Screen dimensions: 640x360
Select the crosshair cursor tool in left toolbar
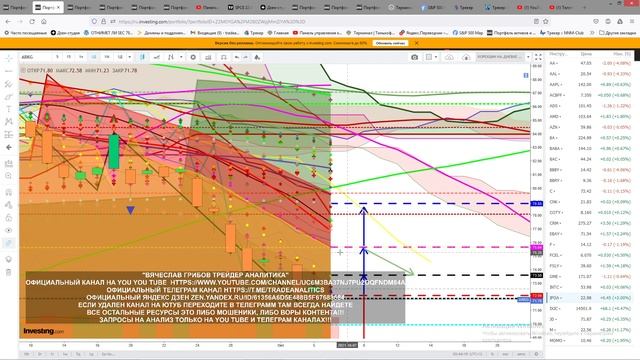(x=9, y=59)
